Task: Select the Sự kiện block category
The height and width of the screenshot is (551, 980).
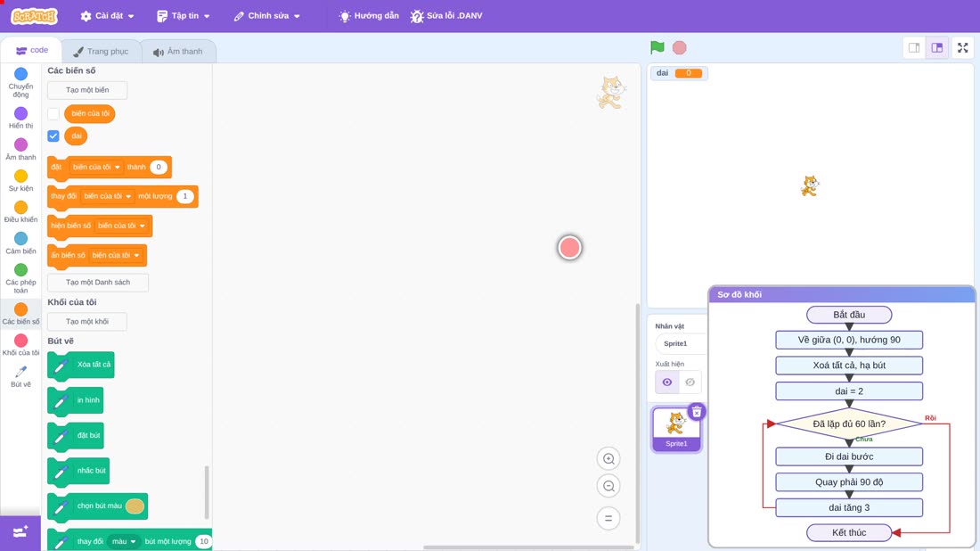Action: (20, 181)
